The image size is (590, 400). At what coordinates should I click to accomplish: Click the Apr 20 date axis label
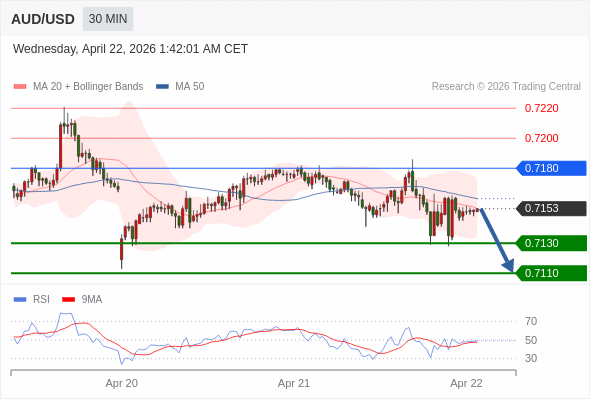[122, 383]
